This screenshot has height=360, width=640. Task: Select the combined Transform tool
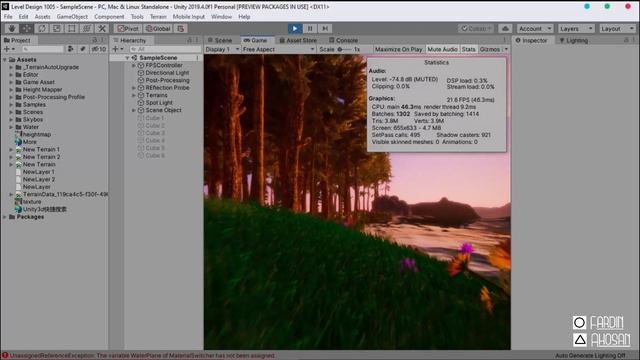[x=87, y=29]
